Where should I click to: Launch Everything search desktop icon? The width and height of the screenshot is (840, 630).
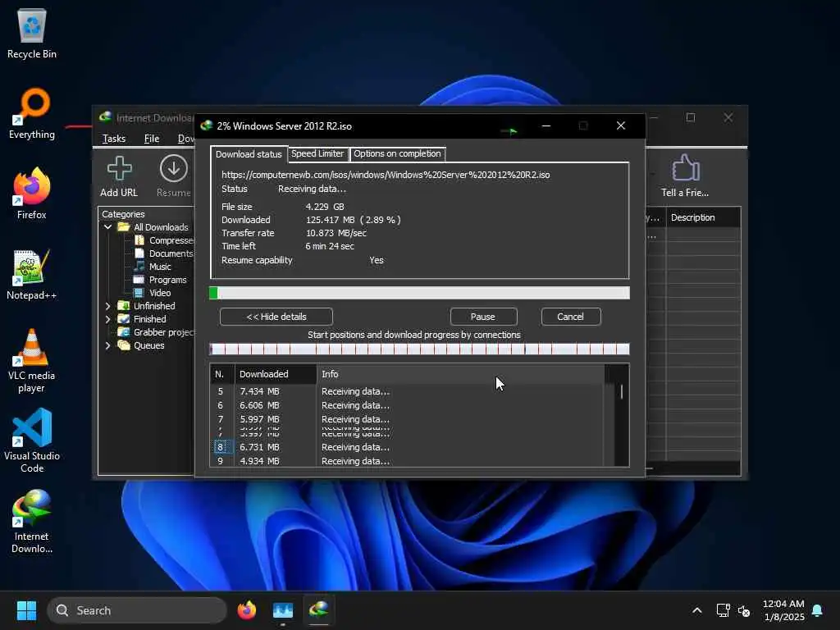(32, 113)
